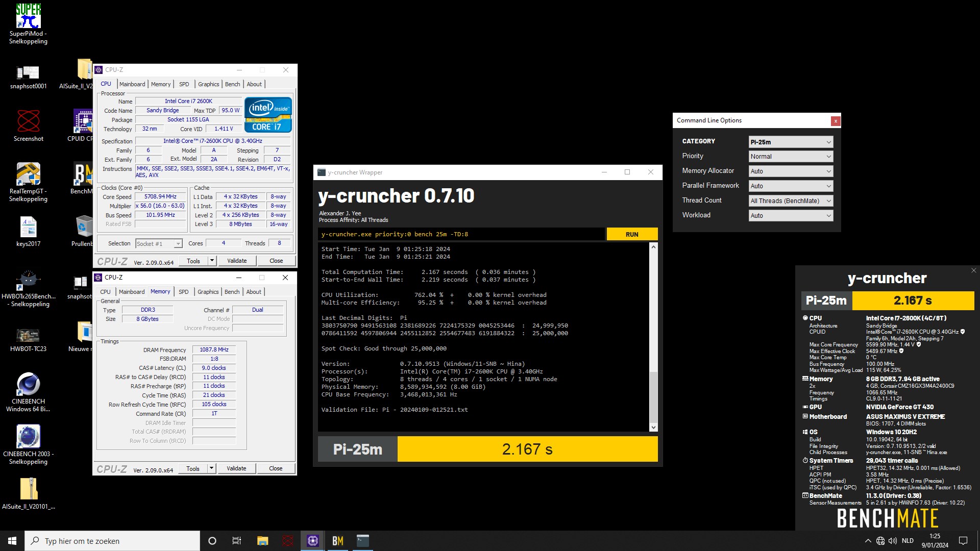980x551 pixels.
Task: Open AISuite_II_V2 folder on desktop
Action: (76, 74)
